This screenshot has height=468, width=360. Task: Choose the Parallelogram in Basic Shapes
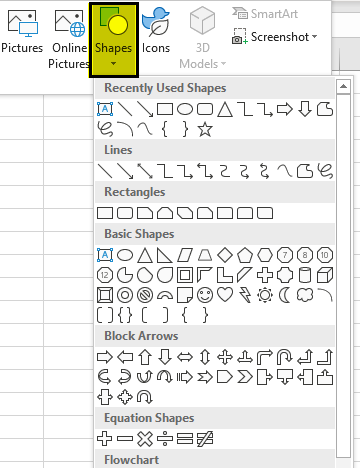pos(185,255)
